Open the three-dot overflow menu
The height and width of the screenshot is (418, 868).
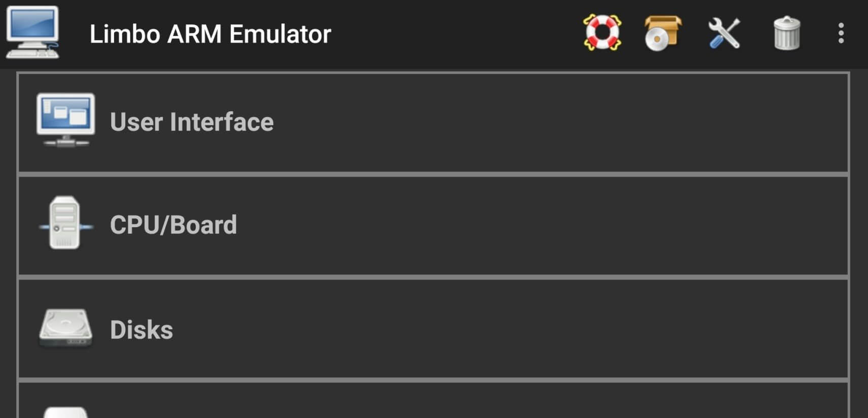tap(841, 33)
